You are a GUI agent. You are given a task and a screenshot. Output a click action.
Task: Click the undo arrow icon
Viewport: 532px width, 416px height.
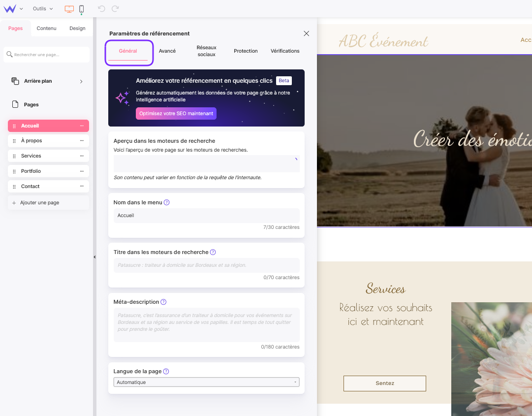click(x=101, y=9)
